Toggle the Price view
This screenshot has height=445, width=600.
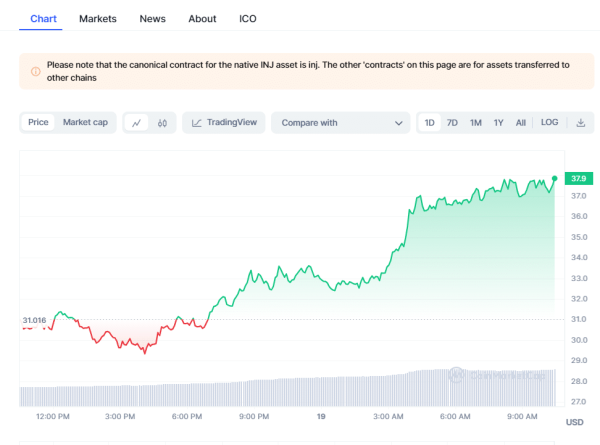(38, 123)
